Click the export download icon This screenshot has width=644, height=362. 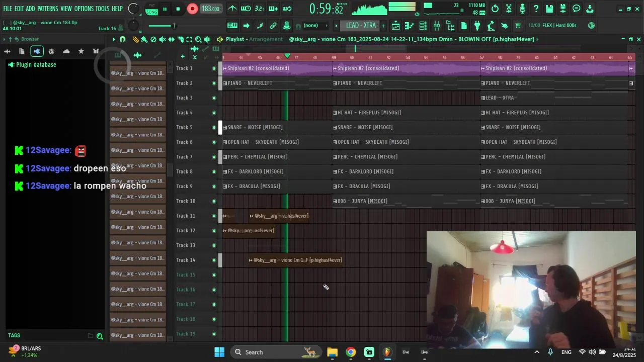(x=590, y=9)
